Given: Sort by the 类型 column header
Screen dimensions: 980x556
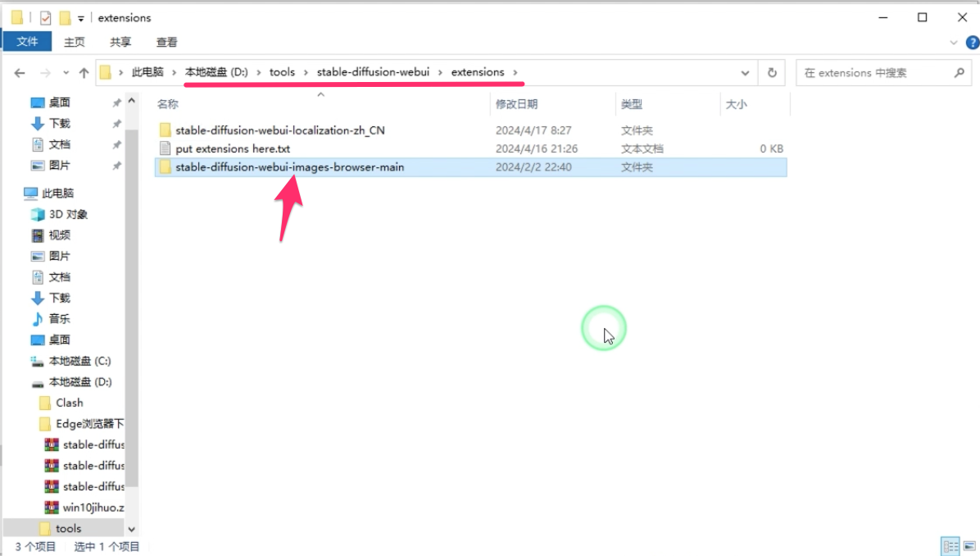Looking at the screenshot, I should coord(631,104).
